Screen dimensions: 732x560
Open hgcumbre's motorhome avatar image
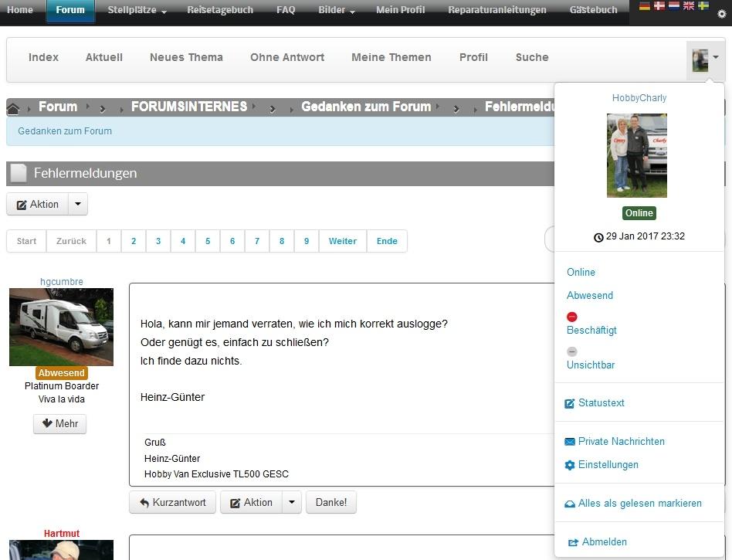[x=61, y=327]
